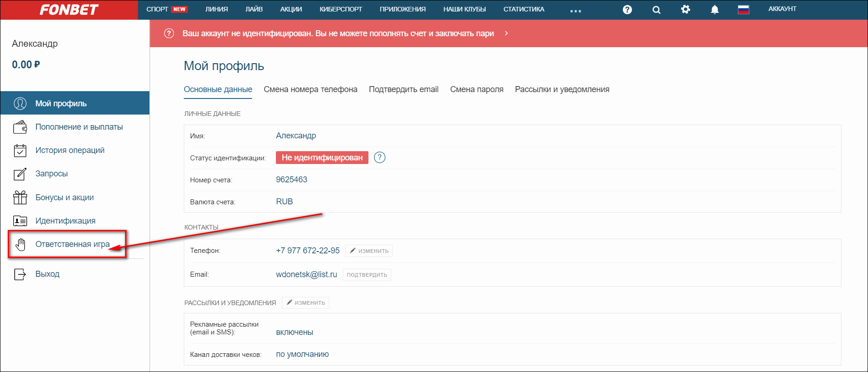
Task: Click the pencil-note icon for Запросы
Action: coord(20,174)
